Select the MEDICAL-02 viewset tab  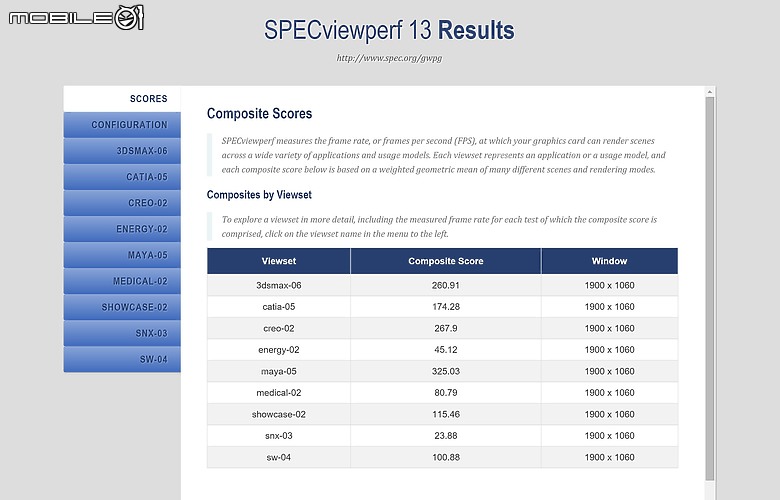[122, 281]
